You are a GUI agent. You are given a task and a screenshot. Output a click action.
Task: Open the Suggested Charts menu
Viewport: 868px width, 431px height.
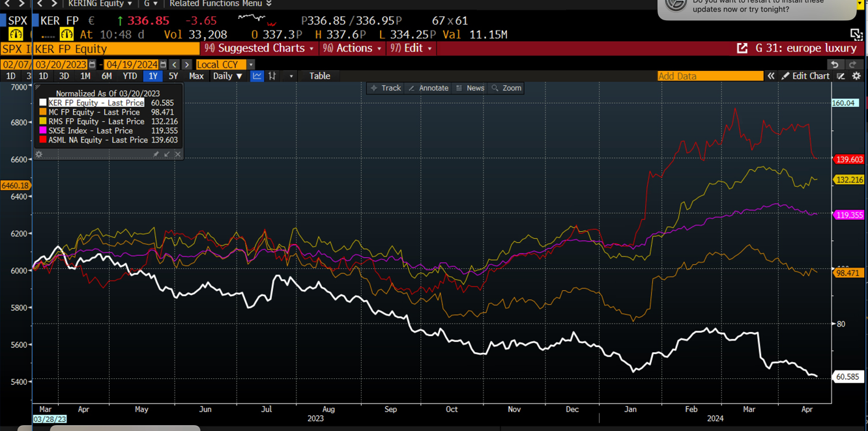[x=259, y=48]
